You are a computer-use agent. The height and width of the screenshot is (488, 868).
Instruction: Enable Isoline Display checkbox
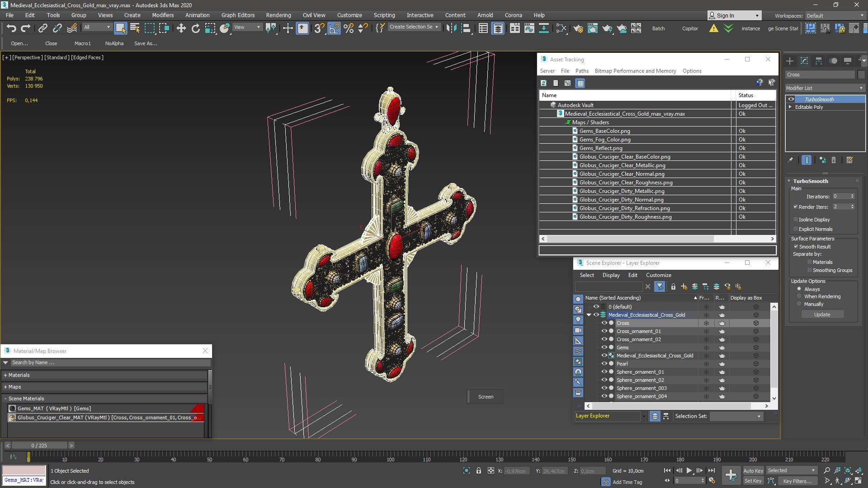coord(795,220)
